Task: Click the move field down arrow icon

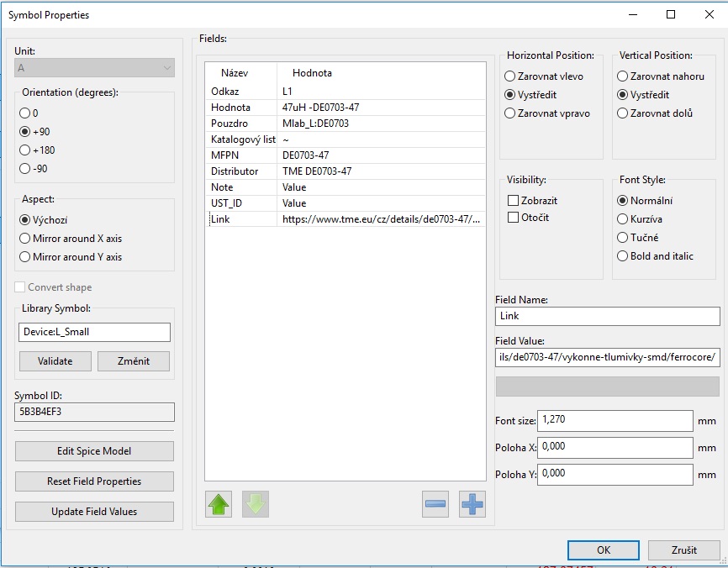Action: pos(256,504)
